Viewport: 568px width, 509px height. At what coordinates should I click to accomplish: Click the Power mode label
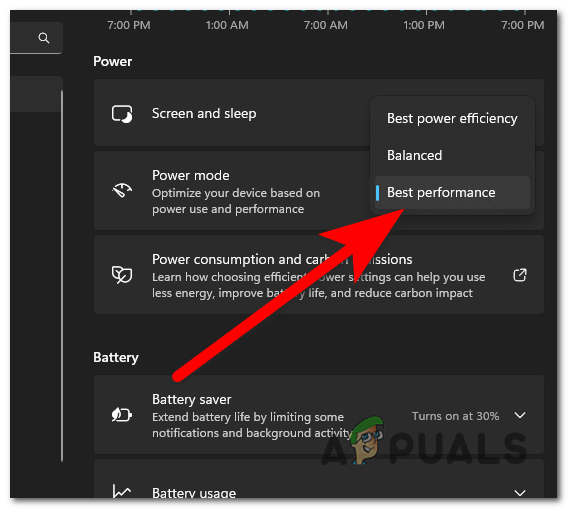coord(191,175)
